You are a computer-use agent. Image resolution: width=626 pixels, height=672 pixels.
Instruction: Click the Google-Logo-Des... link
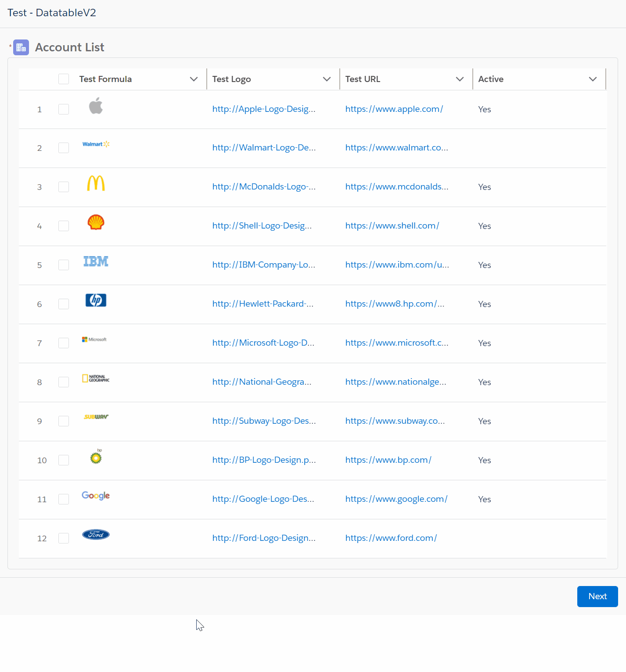263,499
